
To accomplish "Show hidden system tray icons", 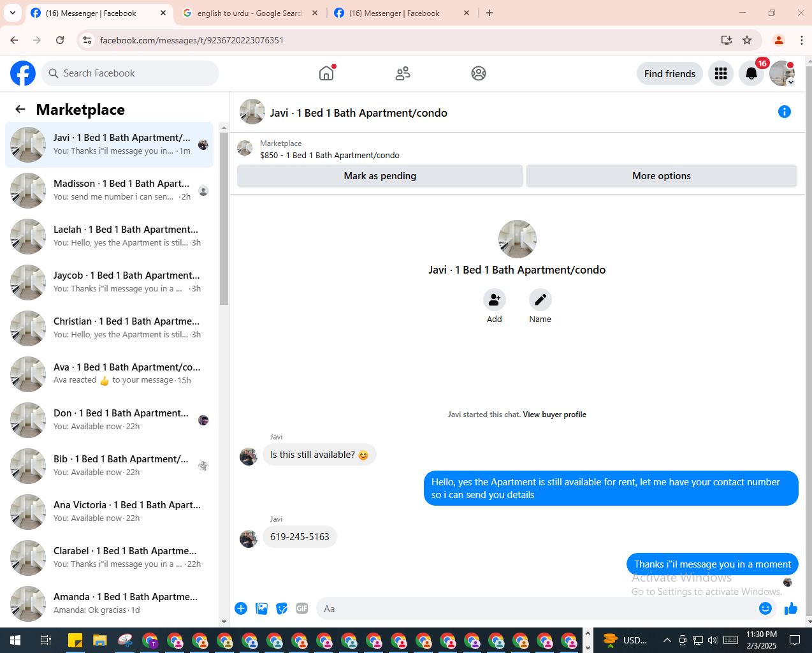I will 667,640.
